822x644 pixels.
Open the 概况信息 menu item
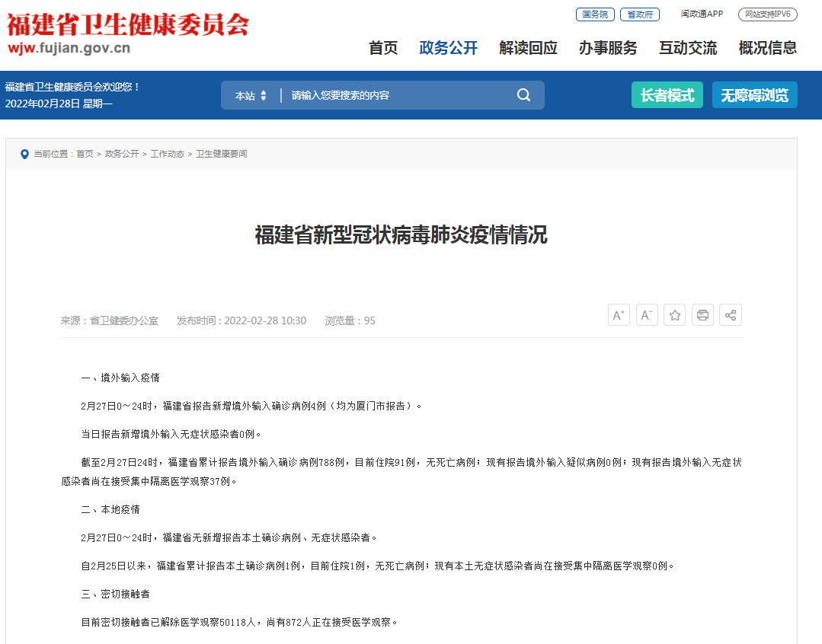pos(767,48)
